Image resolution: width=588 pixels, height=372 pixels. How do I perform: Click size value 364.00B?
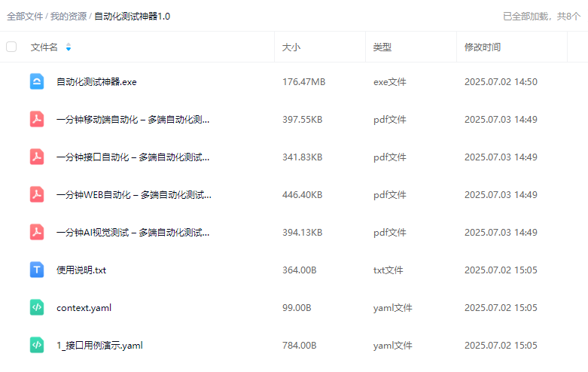[x=299, y=270]
